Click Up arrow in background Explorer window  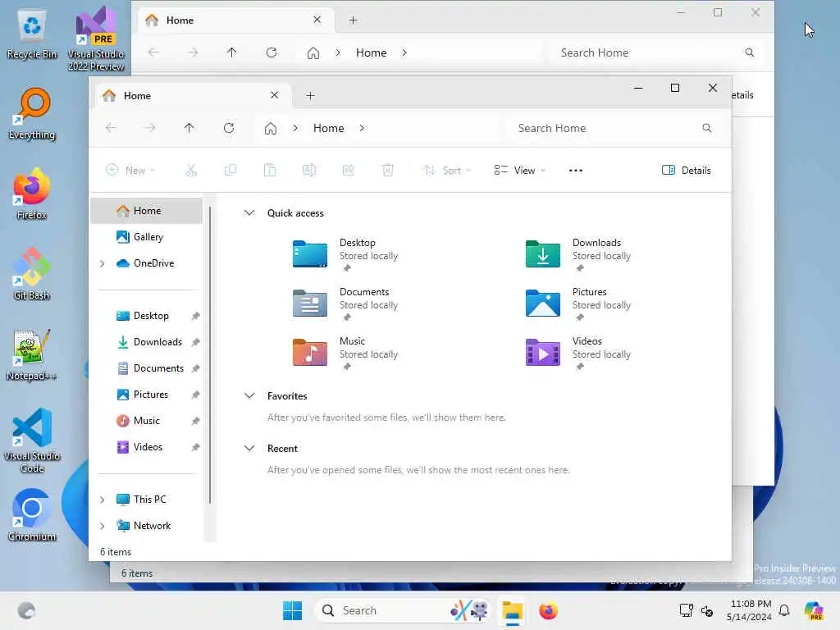[x=231, y=52]
